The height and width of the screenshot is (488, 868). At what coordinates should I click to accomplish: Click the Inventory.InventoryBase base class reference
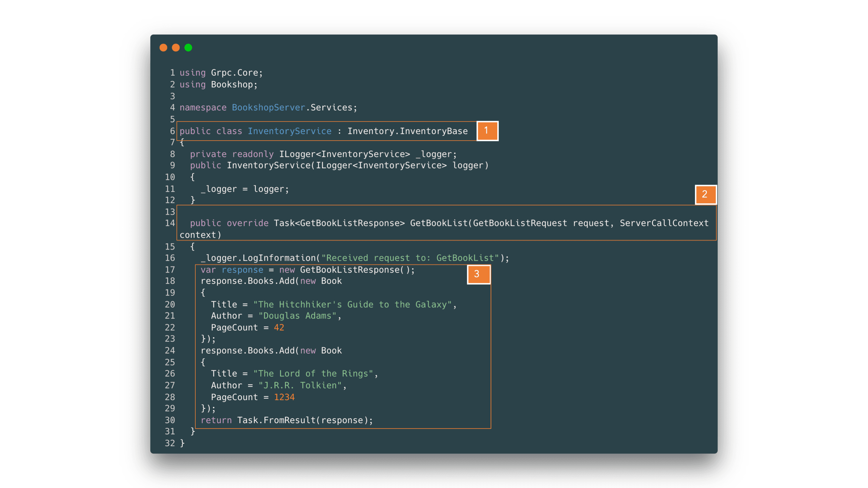(408, 131)
